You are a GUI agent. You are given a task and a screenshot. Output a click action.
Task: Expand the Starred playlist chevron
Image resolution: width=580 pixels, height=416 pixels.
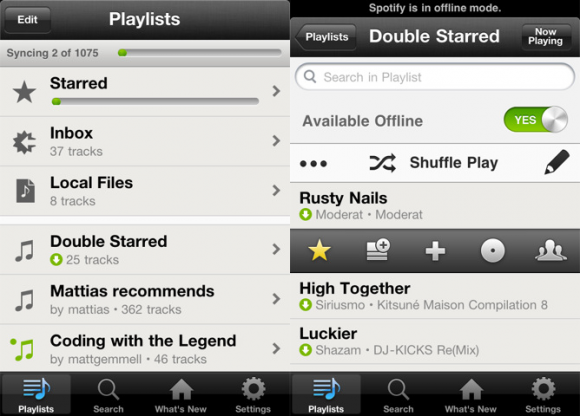[276, 91]
